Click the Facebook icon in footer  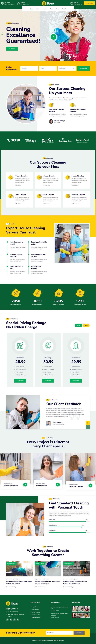click(7, 620)
